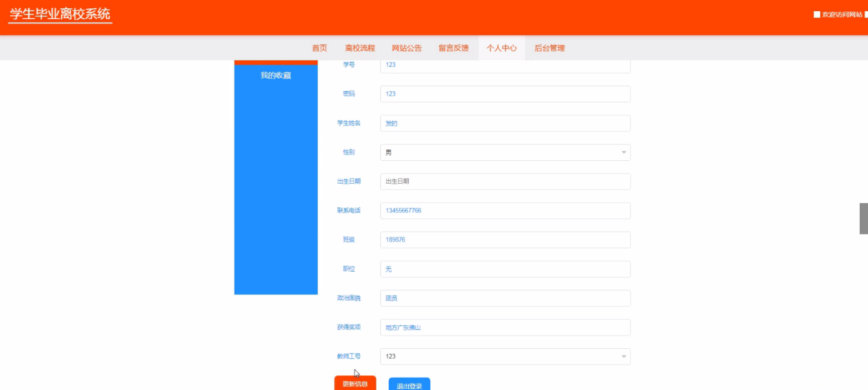
Task: Expand the 教师工号 teacher ID dropdown
Action: (x=505, y=356)
